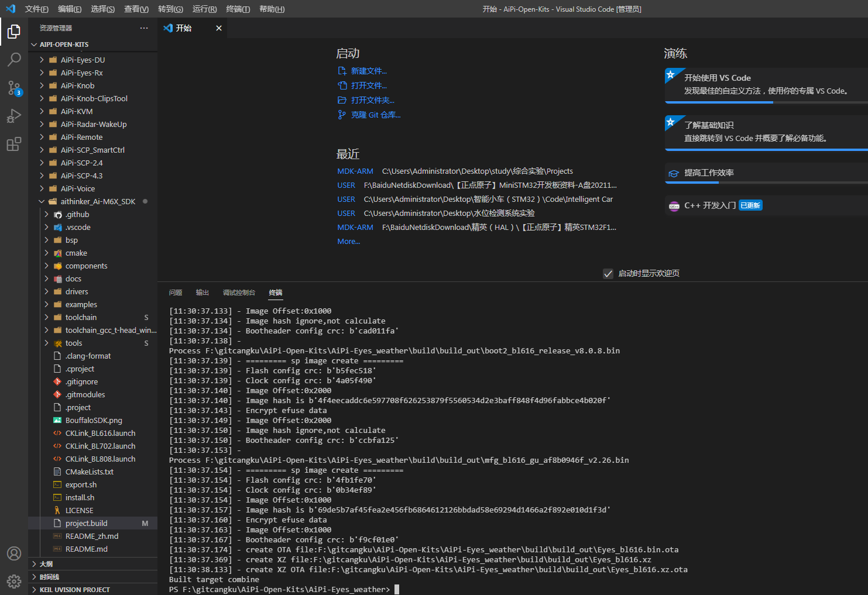The width and height of the screenshot is (868, 595).
Task: Collapse the AIPI-OPEN-KITS root section
Action: pyautogui.click(x=34, y=44)
